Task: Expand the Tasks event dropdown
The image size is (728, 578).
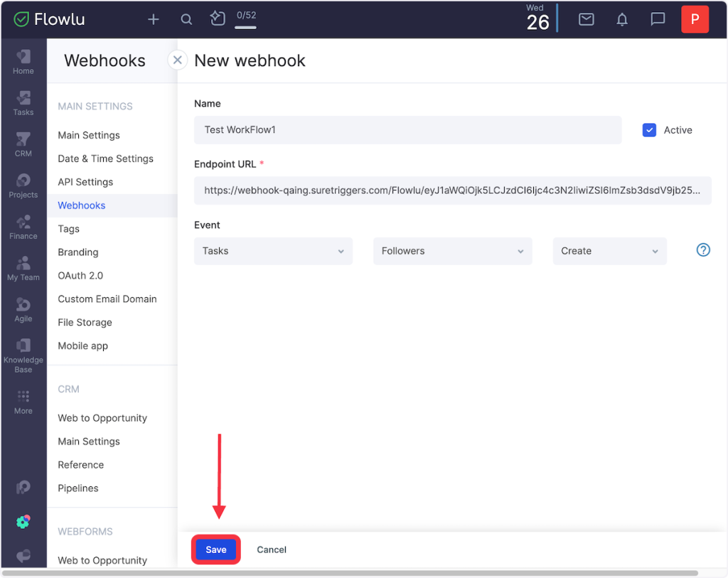Action: [x=273, y=251]
